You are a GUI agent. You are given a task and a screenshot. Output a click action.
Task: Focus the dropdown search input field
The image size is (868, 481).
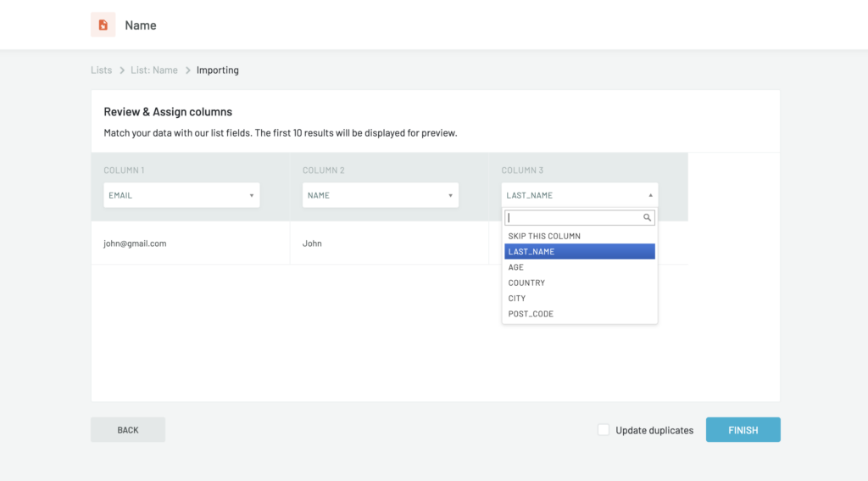click(x=574, y=218)
